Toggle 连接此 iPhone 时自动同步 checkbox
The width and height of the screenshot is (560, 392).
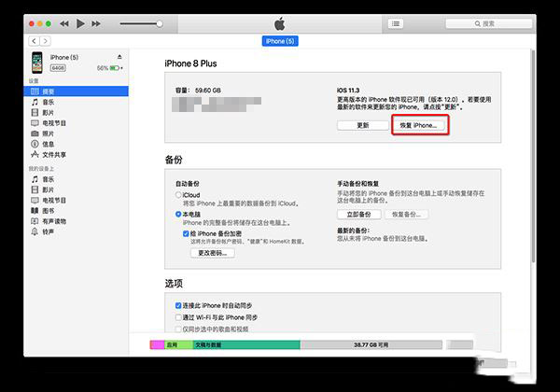(x=178, y=305)
